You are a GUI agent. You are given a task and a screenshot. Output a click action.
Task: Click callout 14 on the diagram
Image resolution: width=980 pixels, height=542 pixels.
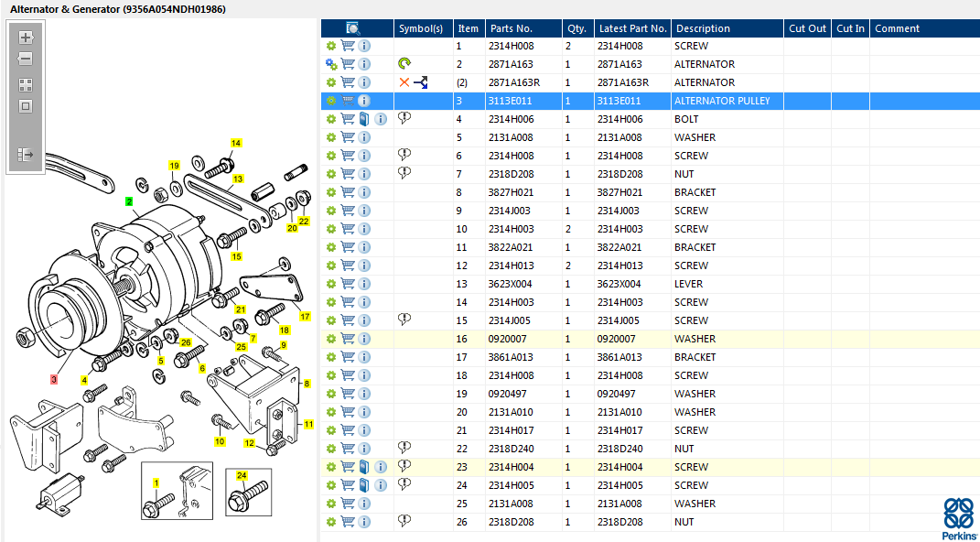pyautogui.click(x=236, y=143)
